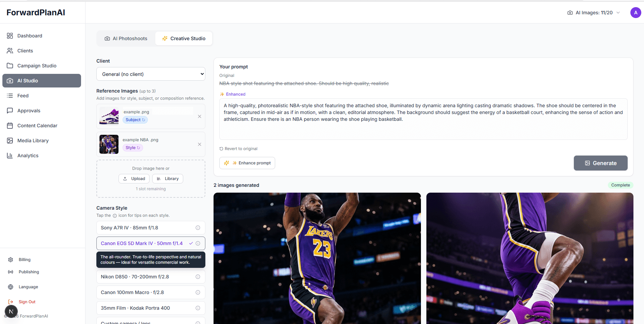The height and width of the screenshot is (324, 644).
Task: Toggle the Subject tag on example .png
Action: point(135,120)
